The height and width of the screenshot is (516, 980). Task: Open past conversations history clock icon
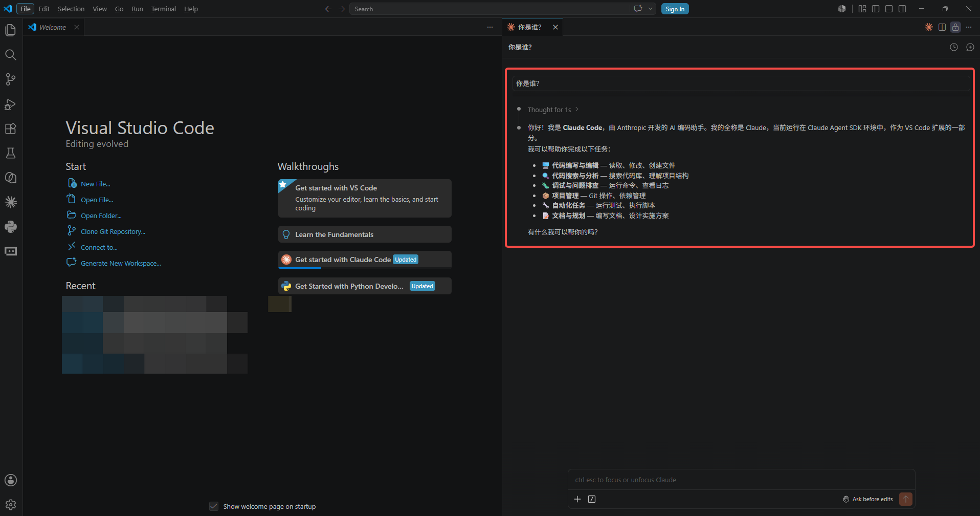954,47
